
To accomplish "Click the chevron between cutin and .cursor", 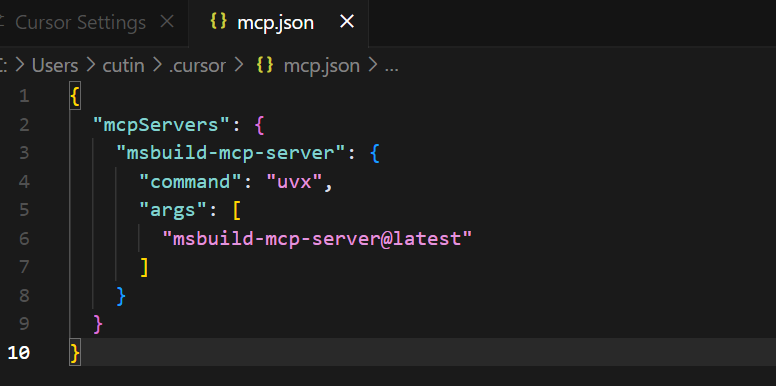I will (156, 66).
